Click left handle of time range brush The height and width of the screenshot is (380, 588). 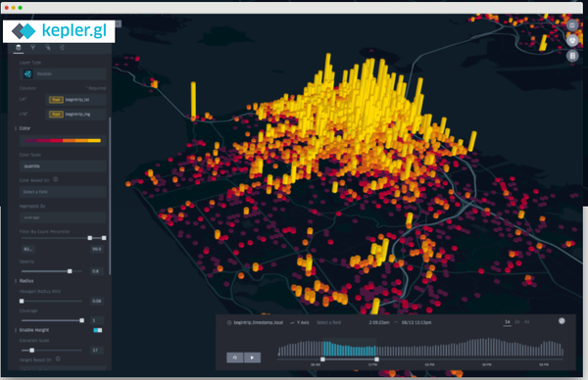pos(322,359)
